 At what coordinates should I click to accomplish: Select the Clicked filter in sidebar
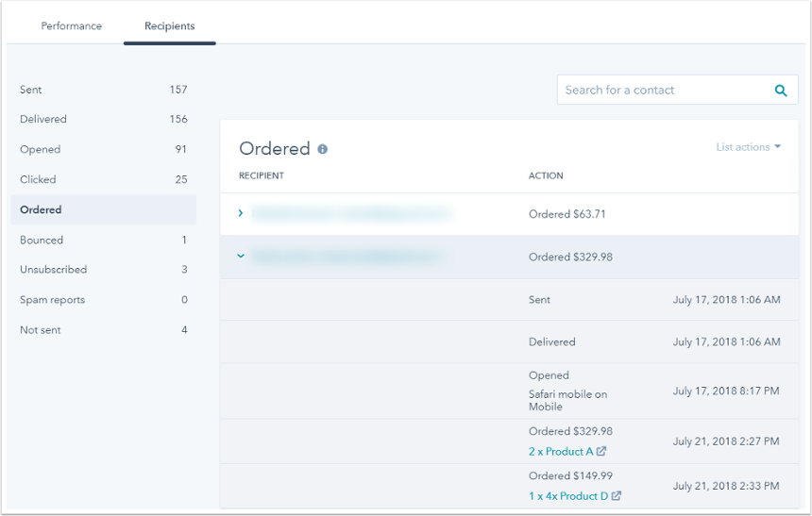(38, 179)
